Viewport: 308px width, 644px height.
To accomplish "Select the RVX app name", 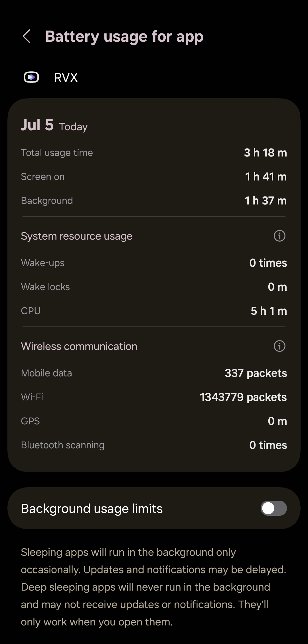I will [66, 77].
